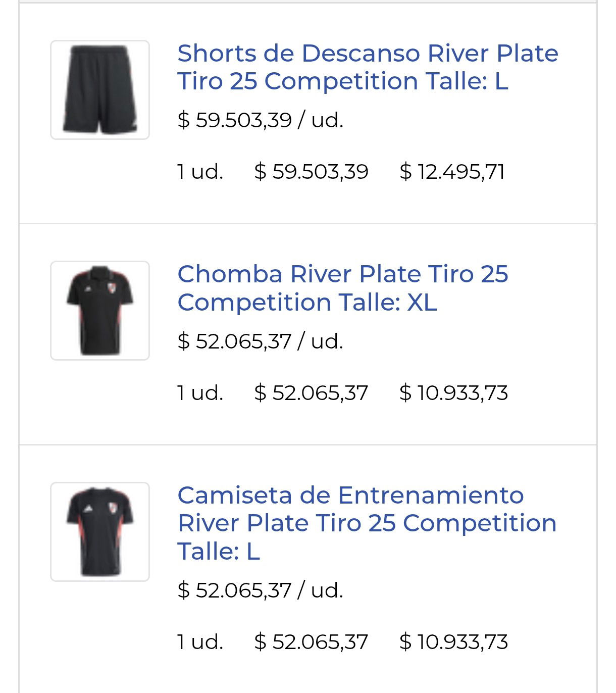The height and width of the screenshot is (693, 616).
Task: Open the black shorts product thumbnail
Action: tap(100, 90)
